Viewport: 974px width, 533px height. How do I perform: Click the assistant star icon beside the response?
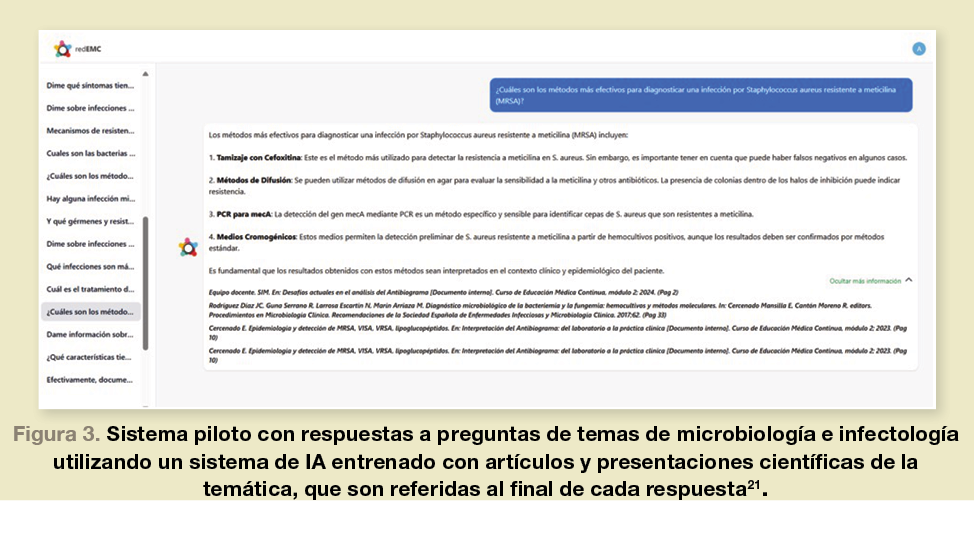188,247
